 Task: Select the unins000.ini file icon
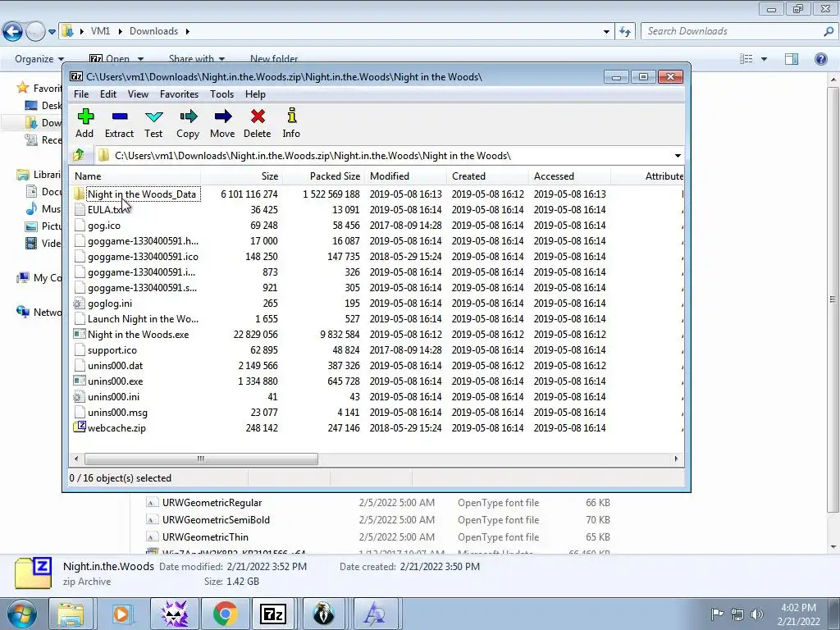(x=80, y=396)
